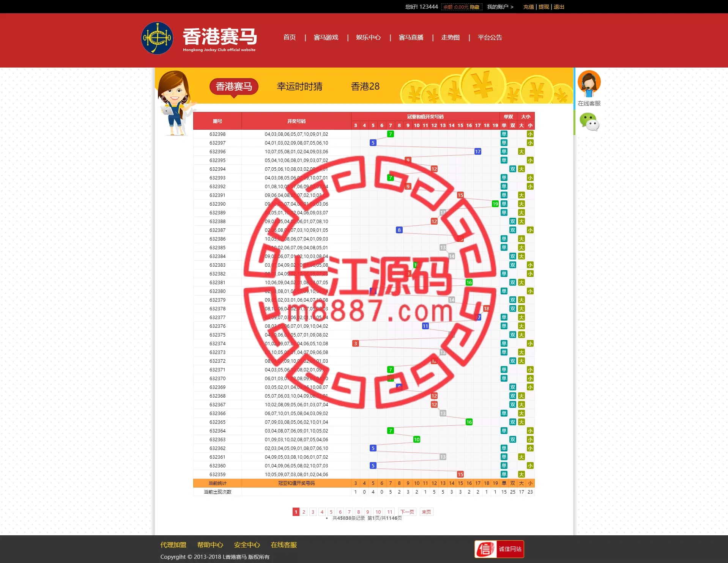The image size is (728, 563).
Task: Go to page 5
Action: pyautogui.click(x=331, y=512)
